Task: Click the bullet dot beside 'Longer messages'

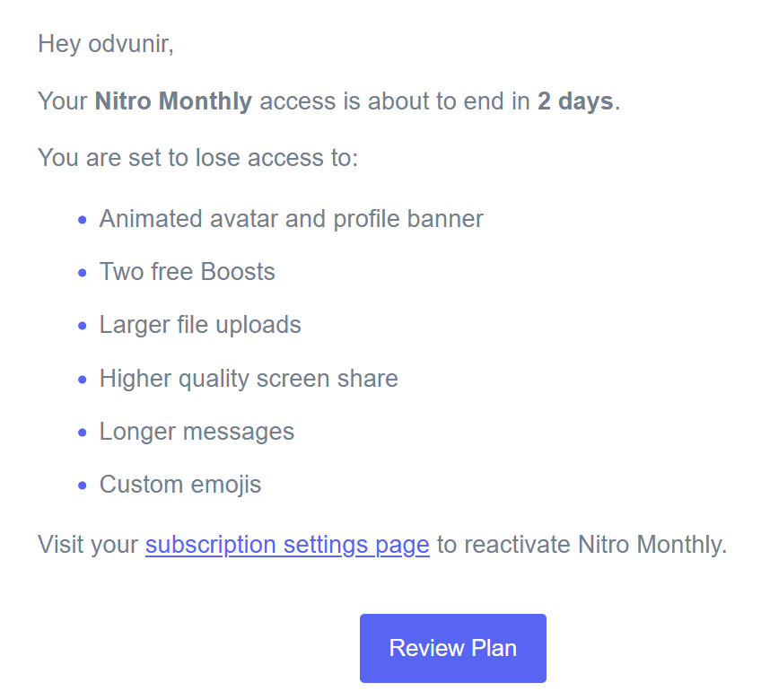Action: [x=83, y=433]
